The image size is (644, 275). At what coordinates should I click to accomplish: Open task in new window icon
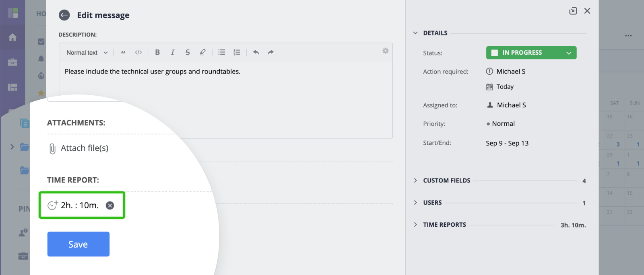tap(573, 11)
